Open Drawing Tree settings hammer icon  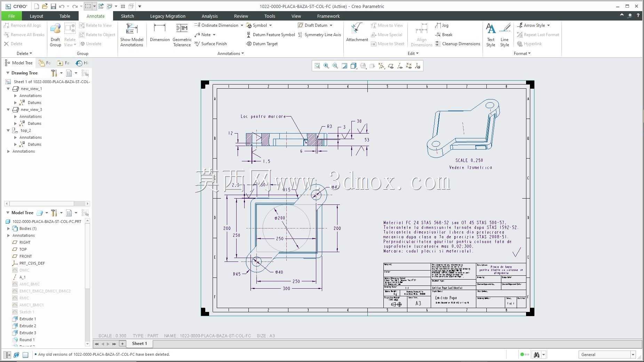54,73
